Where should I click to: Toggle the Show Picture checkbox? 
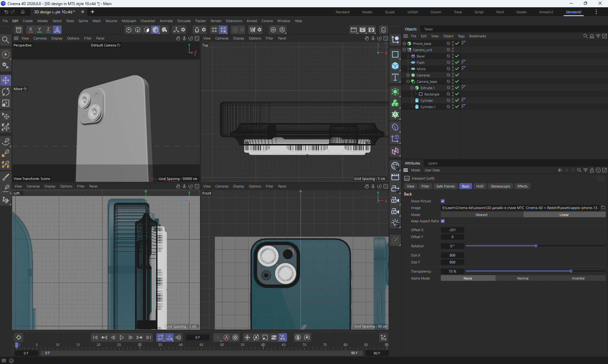tap(443, 201)
